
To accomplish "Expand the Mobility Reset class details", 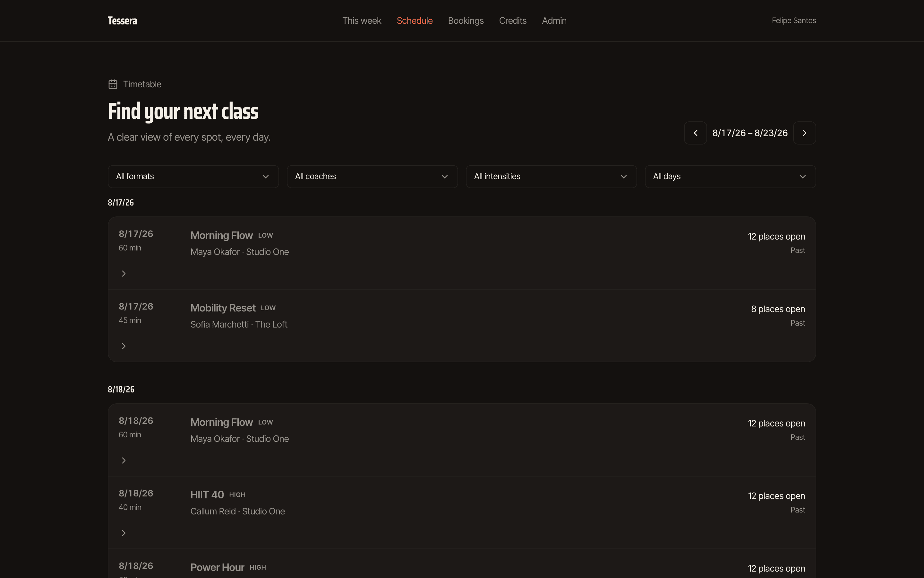I will 124,346.
